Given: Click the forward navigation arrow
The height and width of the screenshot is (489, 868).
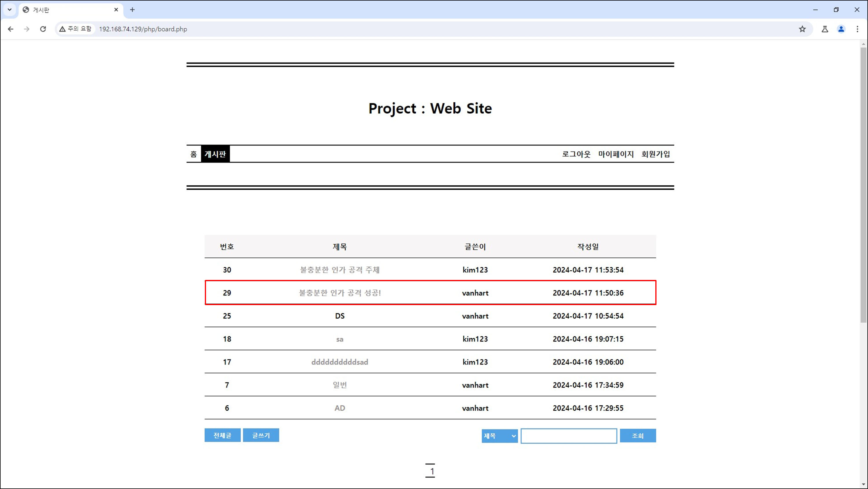Looking at the screenshot, I should click(27, 29).
